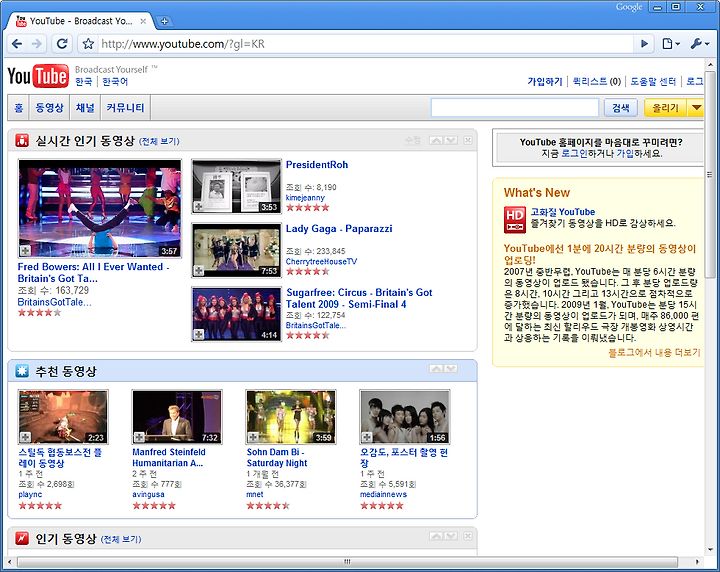This screenshot has width=720, height=572.
Task: Bookmark the page with the star icon
Action: [x=88, y=44]
